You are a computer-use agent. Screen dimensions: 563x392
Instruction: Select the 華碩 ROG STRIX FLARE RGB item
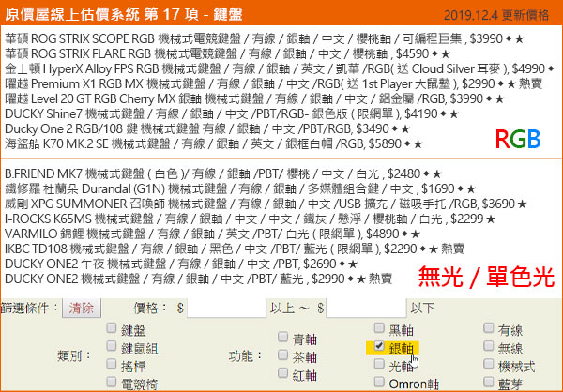[x=227, y=53]
